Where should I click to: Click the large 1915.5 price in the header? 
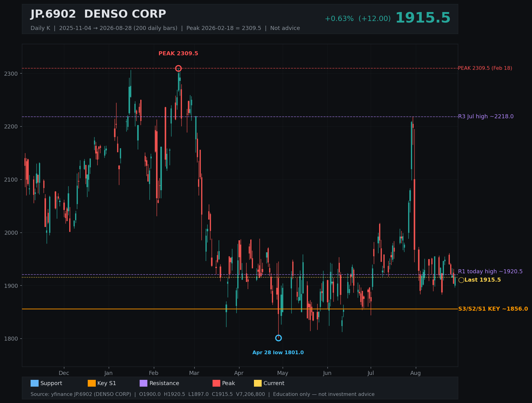[x=423, y=18]
